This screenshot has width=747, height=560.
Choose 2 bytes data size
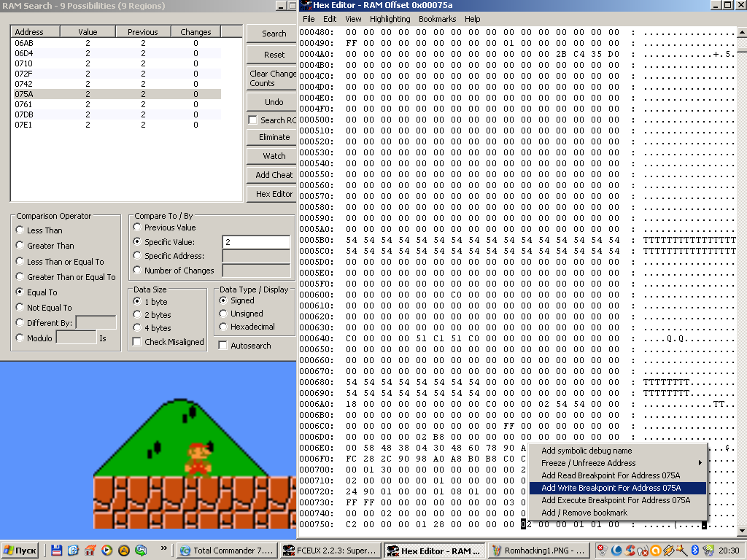click(137, 315)
